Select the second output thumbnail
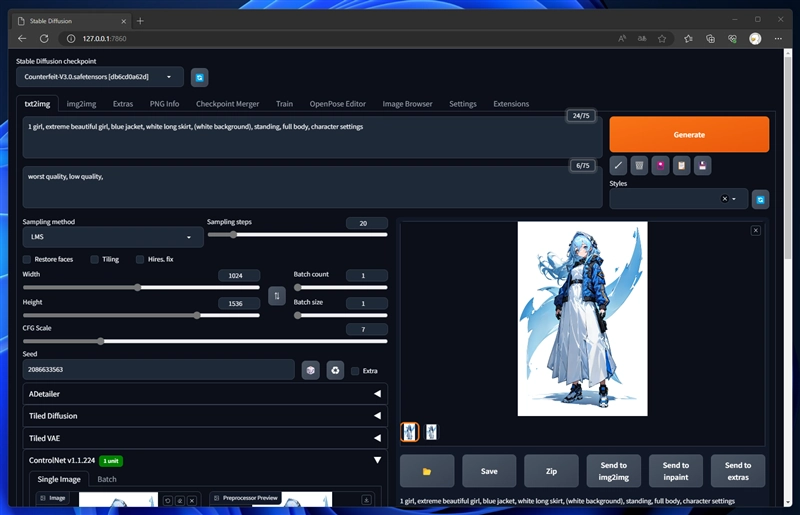Viewport: 800px width, 515px height. (x=431, y=432)
